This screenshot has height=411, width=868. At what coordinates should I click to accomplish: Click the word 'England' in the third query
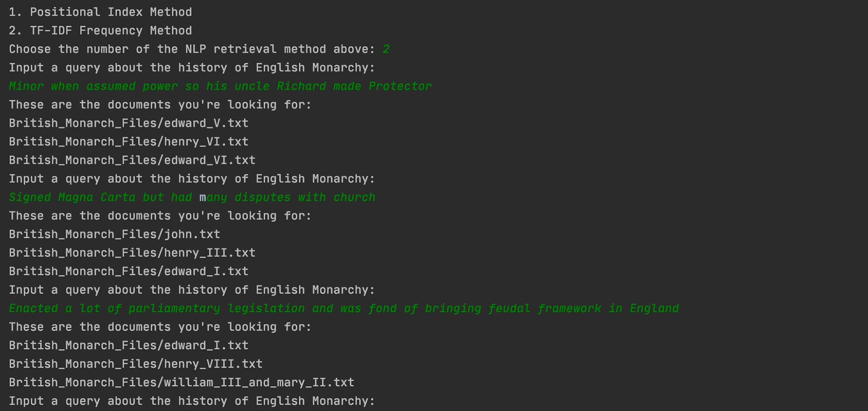point(654,309)
